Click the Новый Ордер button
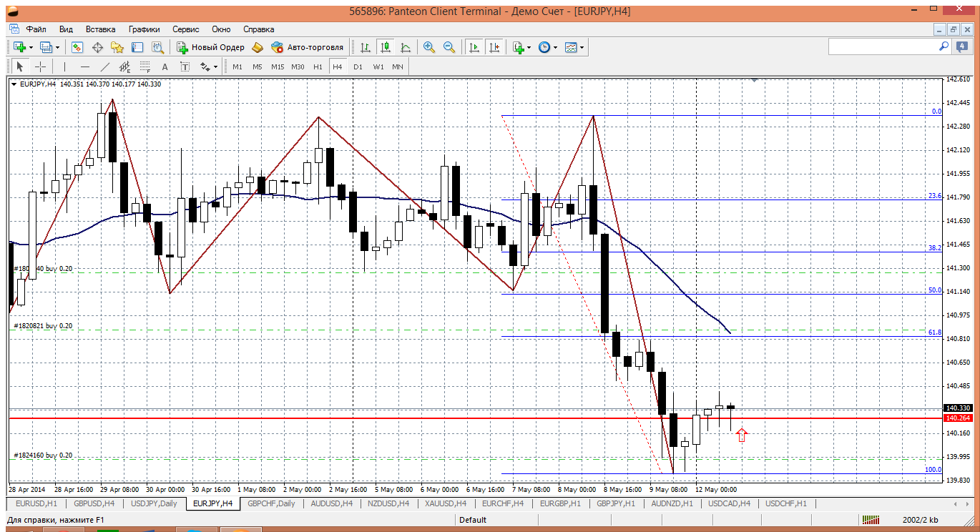The width and height of the screenshot is (980, 532). [210, 47]
